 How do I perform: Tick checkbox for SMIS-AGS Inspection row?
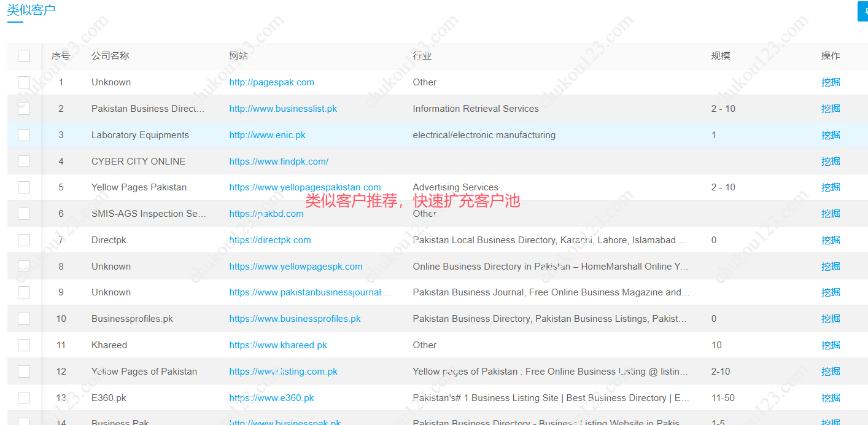click(x=24, y=214)
